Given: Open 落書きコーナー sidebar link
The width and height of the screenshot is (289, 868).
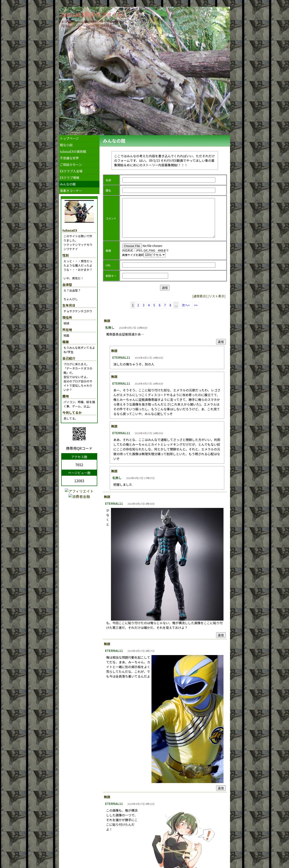Looking at the screenshot, I should (x=79, y=191).
